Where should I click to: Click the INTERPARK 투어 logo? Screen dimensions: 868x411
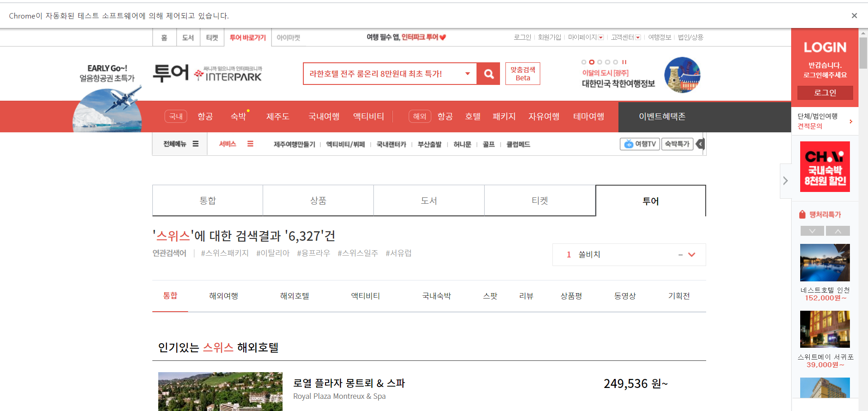tap(208, 73)
